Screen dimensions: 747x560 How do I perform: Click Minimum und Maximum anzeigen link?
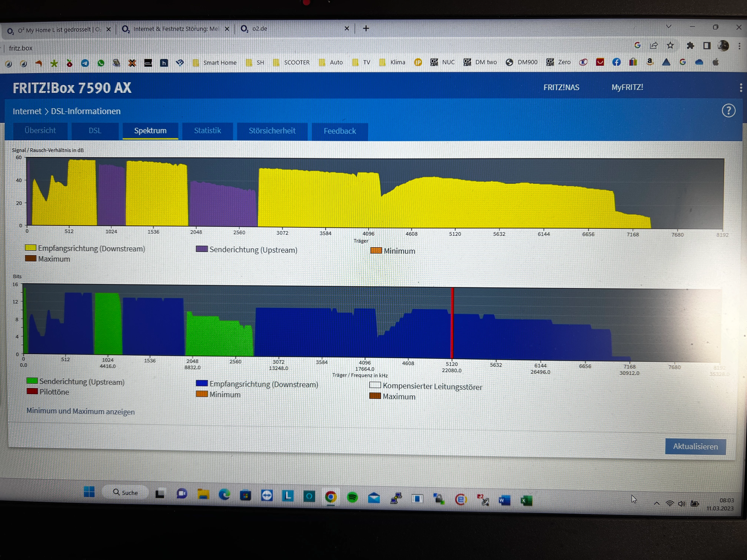click(x=80, y=411)
